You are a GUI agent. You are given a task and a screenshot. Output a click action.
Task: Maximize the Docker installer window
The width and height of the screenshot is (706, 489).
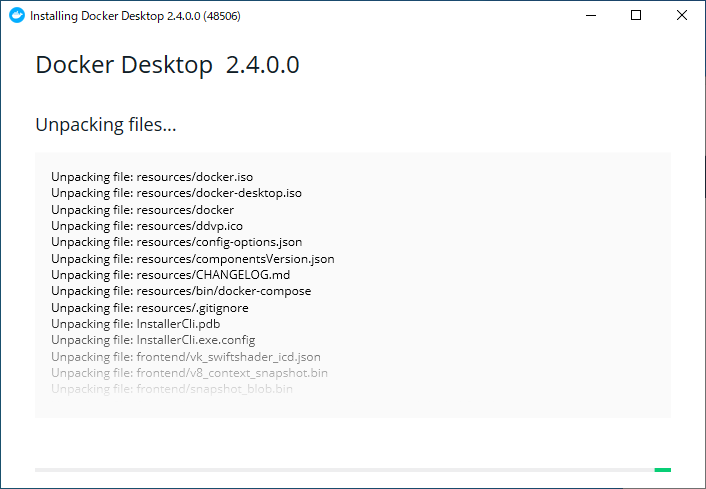coord(636,16)
